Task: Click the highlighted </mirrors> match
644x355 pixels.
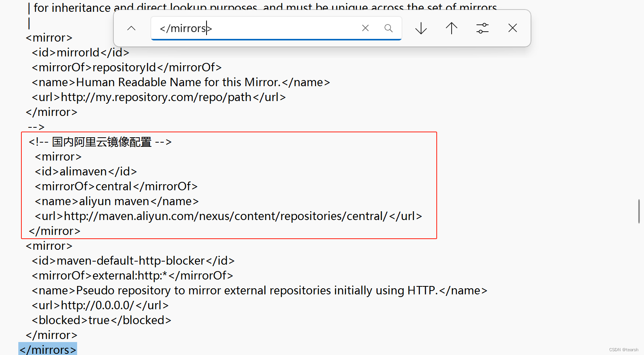Action: [48, 349]
